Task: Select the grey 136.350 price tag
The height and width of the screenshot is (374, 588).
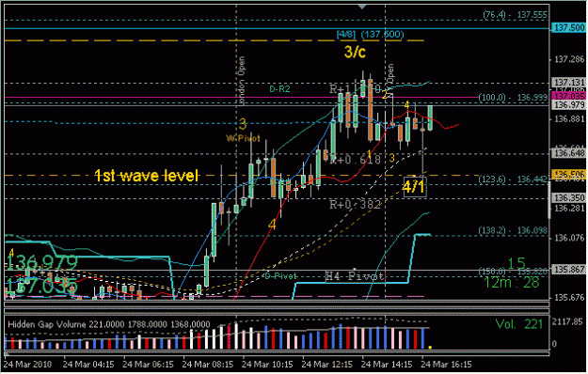Action: click(x=568, y=197)
